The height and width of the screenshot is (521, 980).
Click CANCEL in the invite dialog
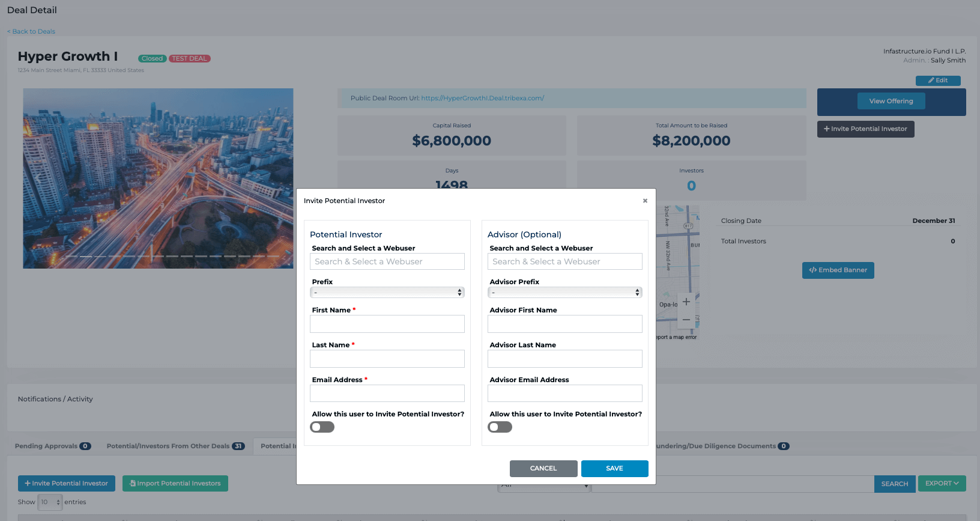tap(543, 469)
